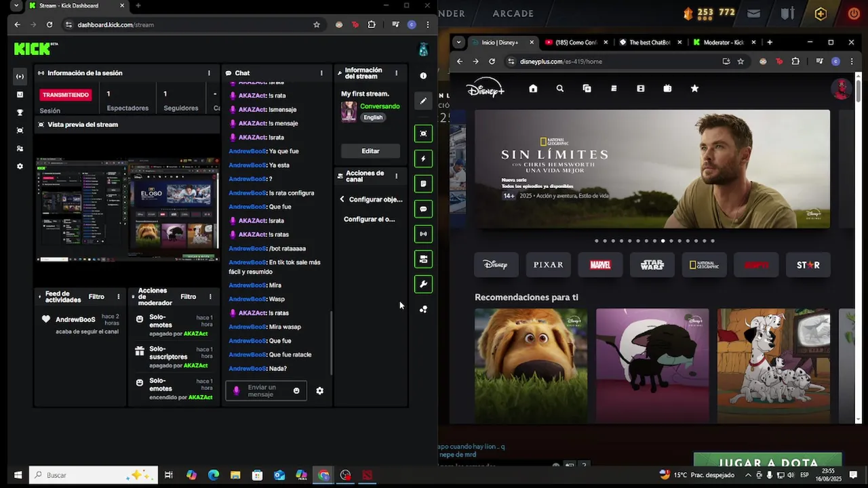Image resolution: width=868 pixels, height=488 pixels.
Task: Open the Marvel brand tile
Action: pyautogui.click(x=600, y=265)
